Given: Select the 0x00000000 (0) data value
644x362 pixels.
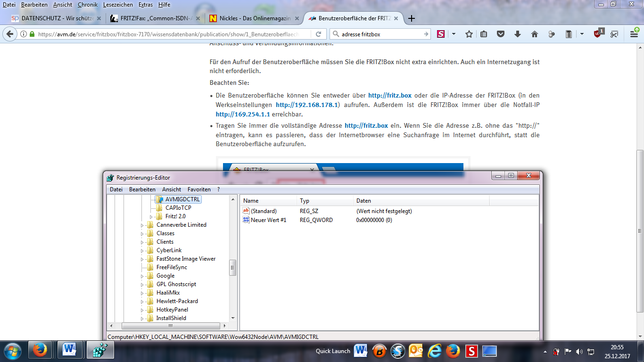Looking at the screenshot, I should pos(374,220).
